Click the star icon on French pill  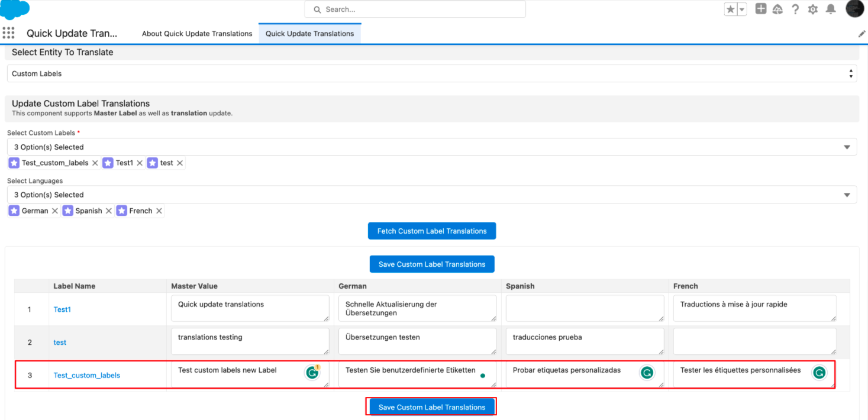pos(122,211)
